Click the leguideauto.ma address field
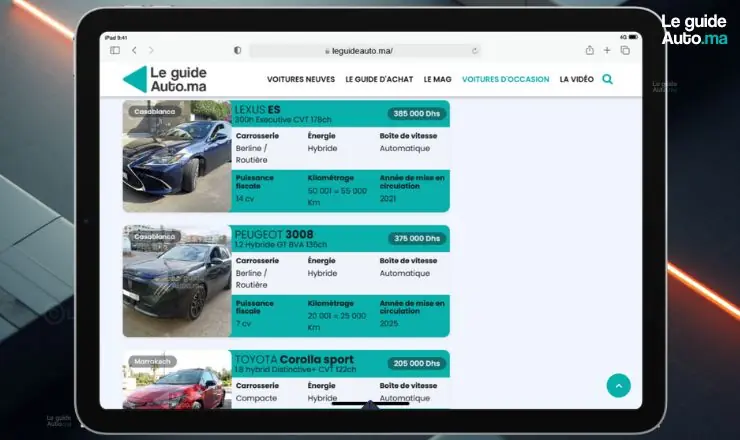The width and height of the screenshot is (740, 440). coord(358,50)
